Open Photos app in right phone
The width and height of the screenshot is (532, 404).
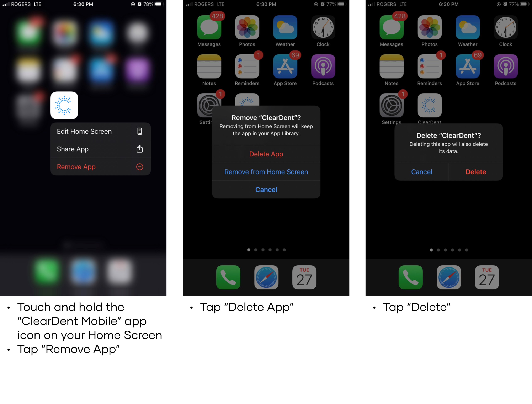(430, 27)
